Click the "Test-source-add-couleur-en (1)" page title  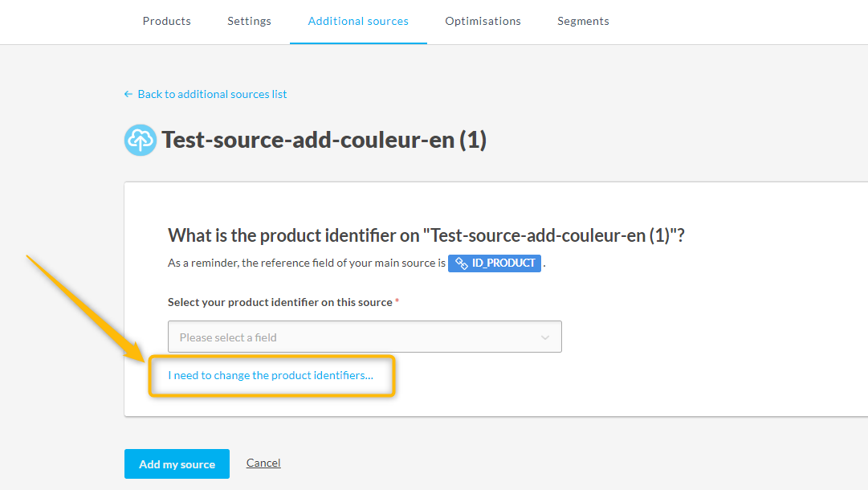(x=324, y=141)
